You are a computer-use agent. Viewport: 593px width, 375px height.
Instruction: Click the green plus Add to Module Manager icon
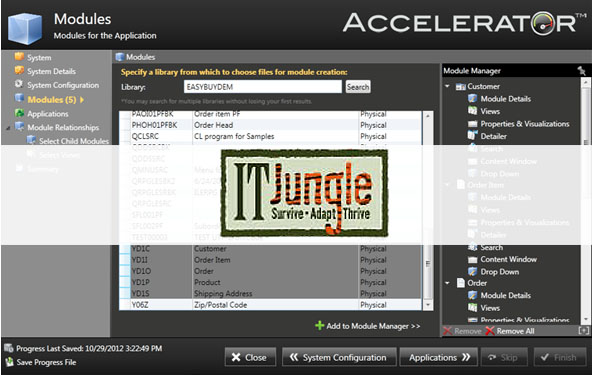320,325
